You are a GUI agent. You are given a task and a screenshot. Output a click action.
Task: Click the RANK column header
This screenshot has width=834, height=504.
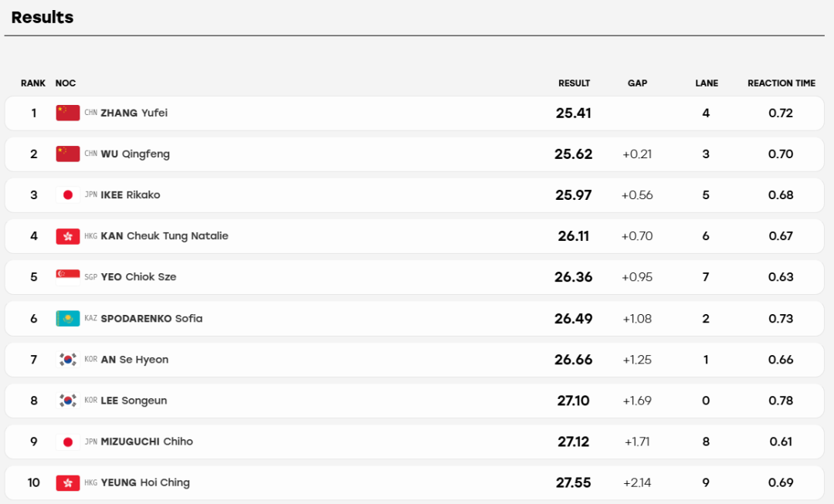tap(33, 83)
